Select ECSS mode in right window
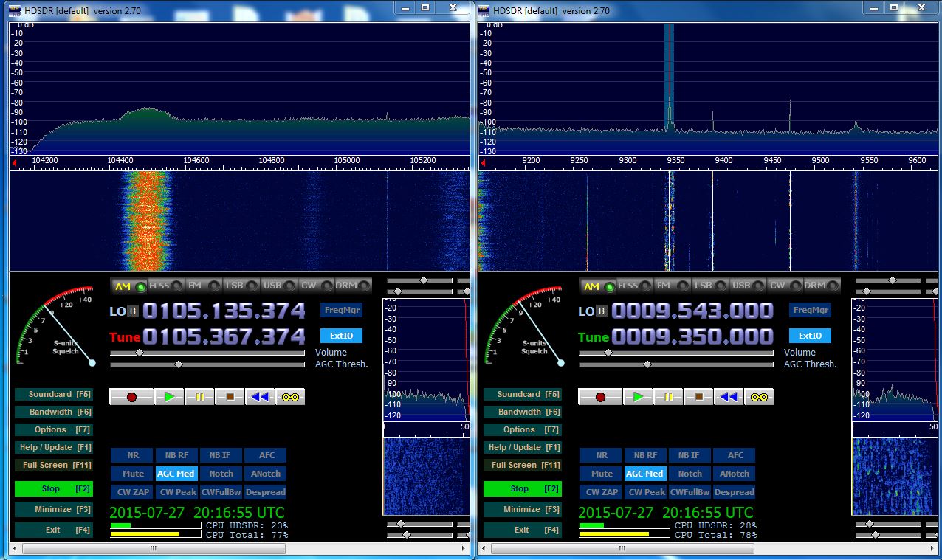The width and height of the screenshot is (942, 560). tap(633, 286)
